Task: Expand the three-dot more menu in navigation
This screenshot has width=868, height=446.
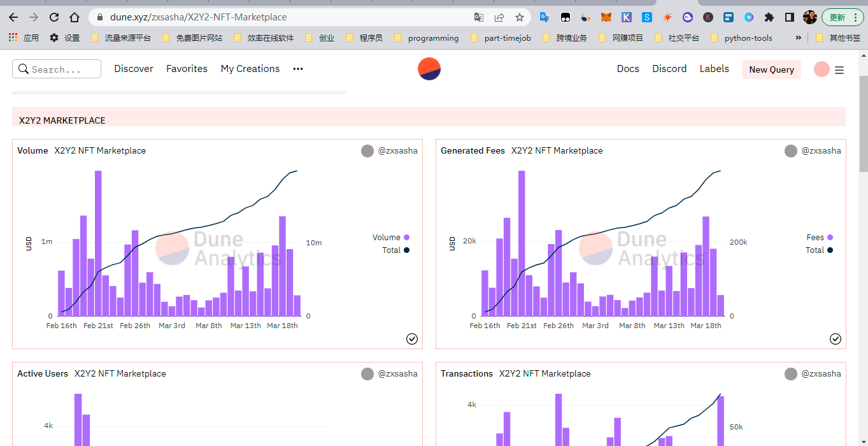Action: (298, 69)
